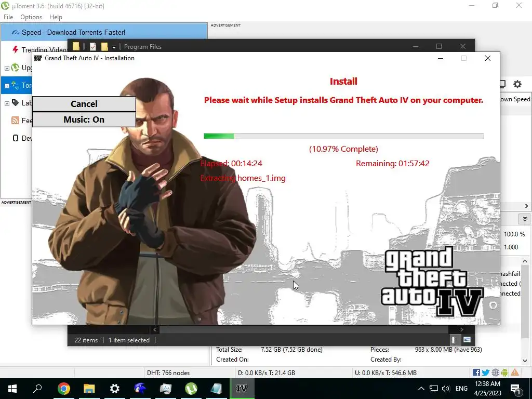Click the 100.0 % value in detail pane
Screen dimensions: 532x399
point(514,234)
